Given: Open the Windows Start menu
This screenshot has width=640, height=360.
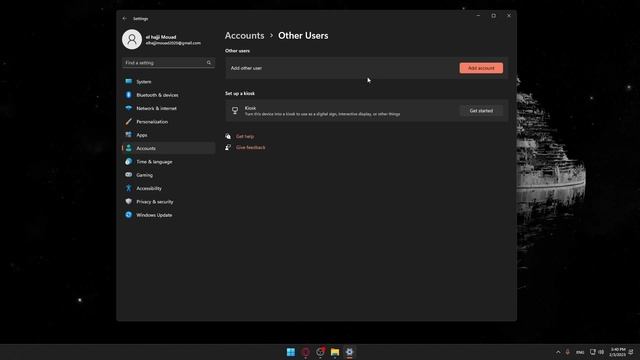Looking at the screenshot, I should pyautogui.click(x=291, y=352).
